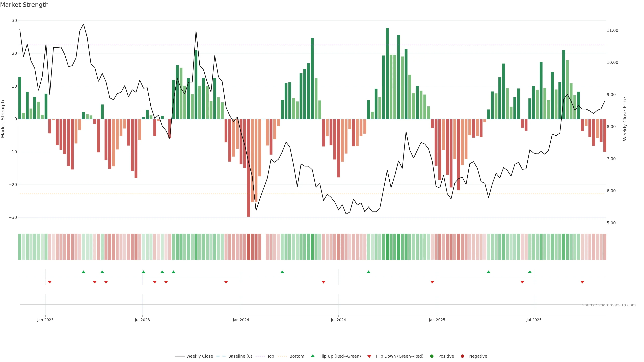Click the red Flip Down legend triangle
The image size is (644, 362).
pyautogui.click(x=369, y=356)
